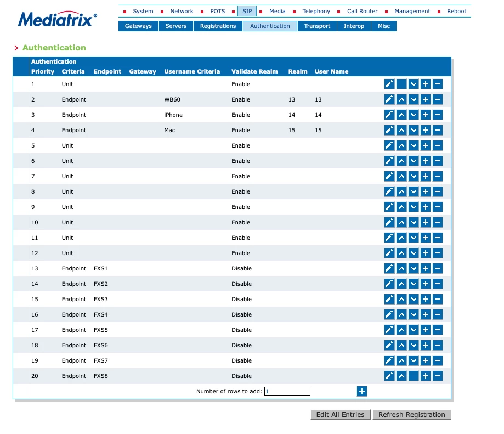Image resolution: width=504 pixels, height=434 pixels.
Task: Move priority 1 entry down
Action: [x=414, y=84]
